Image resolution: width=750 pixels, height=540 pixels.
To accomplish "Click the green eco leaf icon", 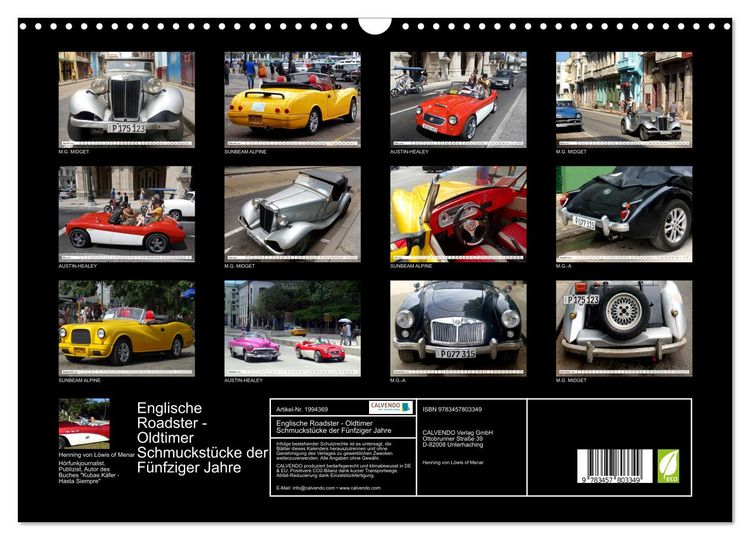I will [x=668, y=466].
